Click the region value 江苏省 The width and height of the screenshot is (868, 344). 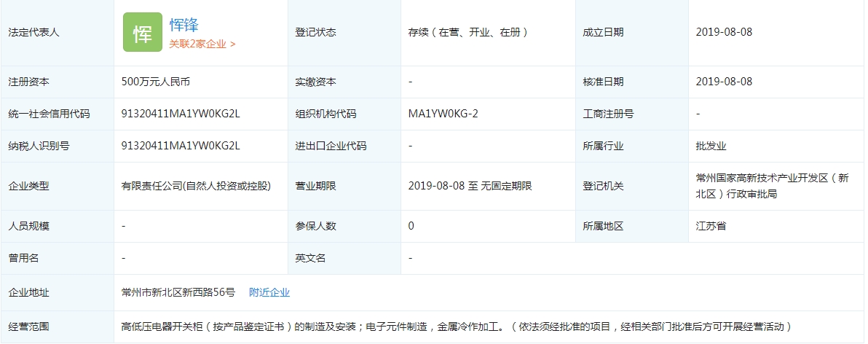coord(711,226)
